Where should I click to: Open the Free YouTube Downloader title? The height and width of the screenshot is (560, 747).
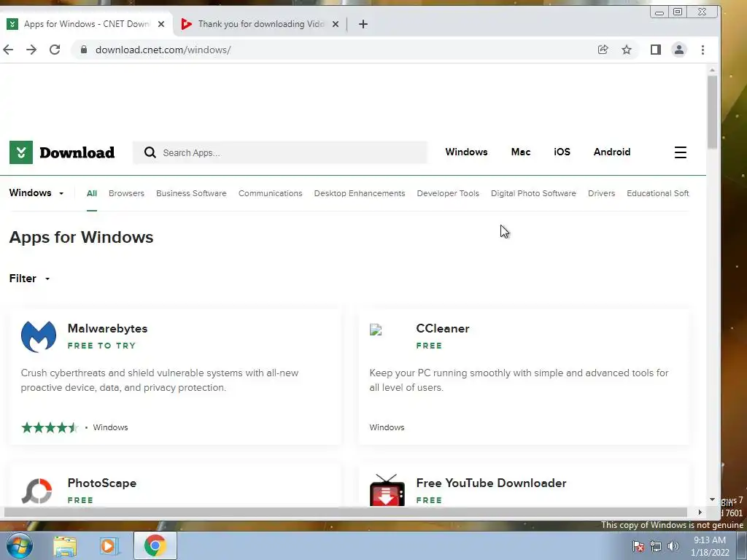click(491, 483)
